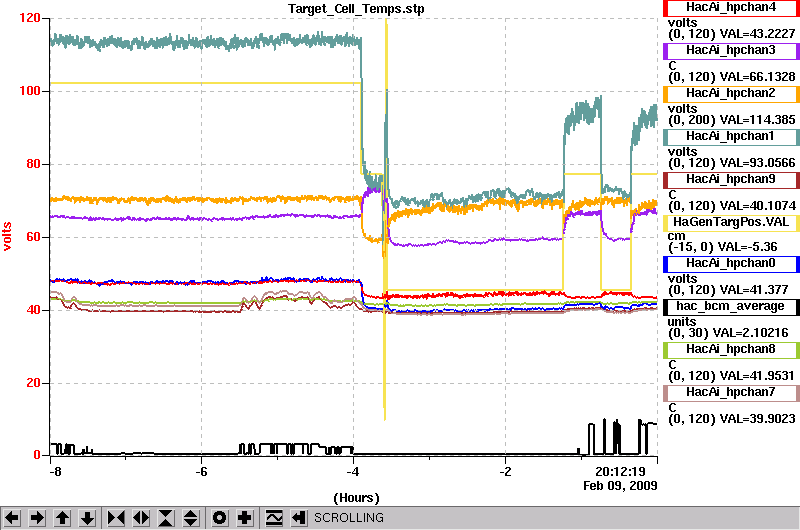Click the VAL=114.385 readout
The width and height of the screenshot is (800, 530).
[757, 120]
